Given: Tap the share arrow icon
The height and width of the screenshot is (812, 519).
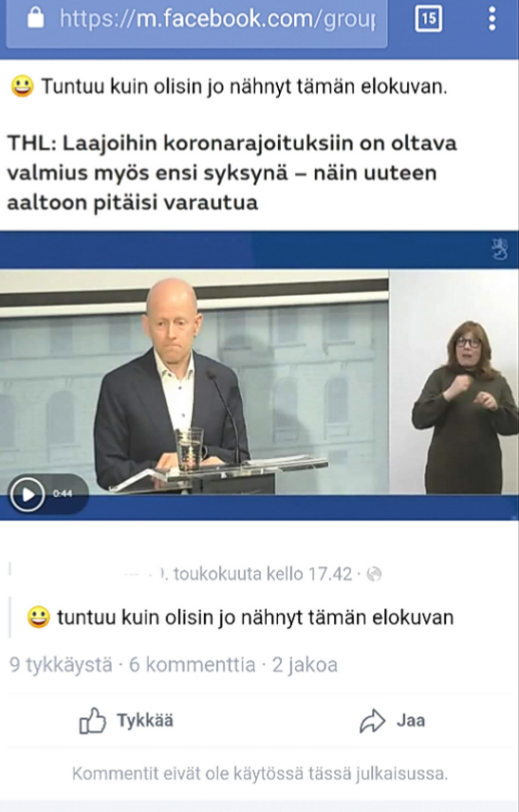Looking at the screenshot, I should click(373, 721).
